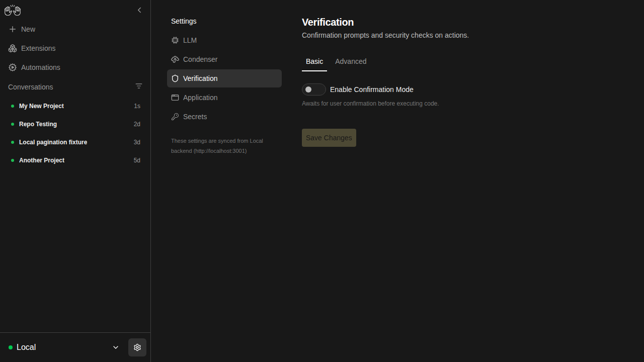Click the OpenHands hands logo
Image resolution: width=644 pixels, height=362 pixels.
13,10
